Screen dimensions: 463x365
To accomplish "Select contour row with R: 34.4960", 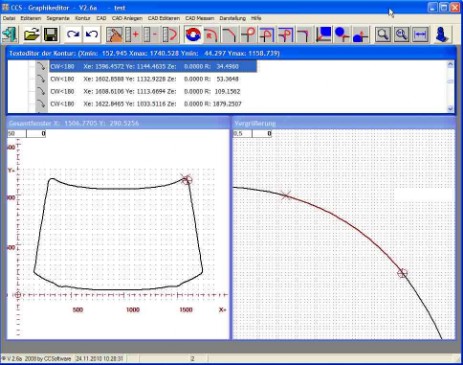I will coord(153,66).
